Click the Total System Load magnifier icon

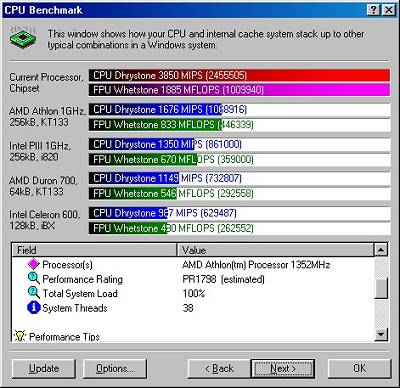(x=33, y=293)
